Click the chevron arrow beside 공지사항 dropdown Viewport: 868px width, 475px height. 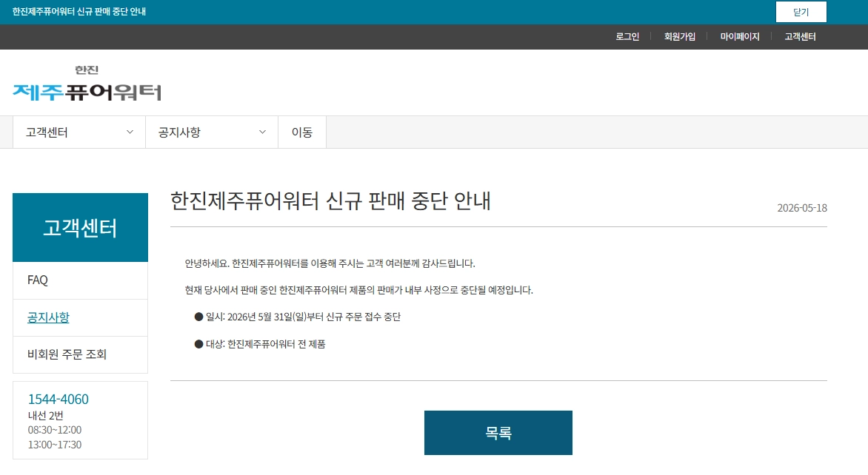(x=262, y=132)
